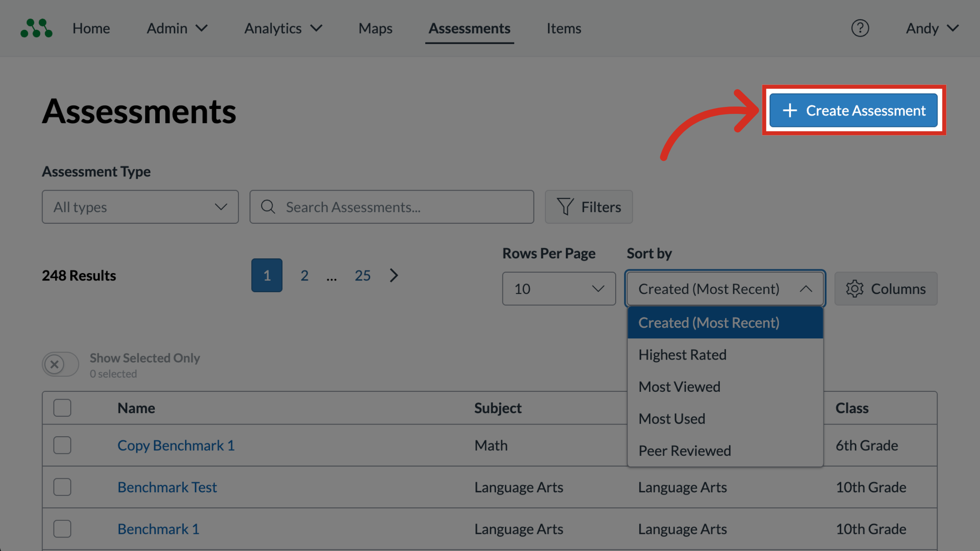Jump to page 25
The height and width of the screenshot is (551, 980).
point(362,275)
